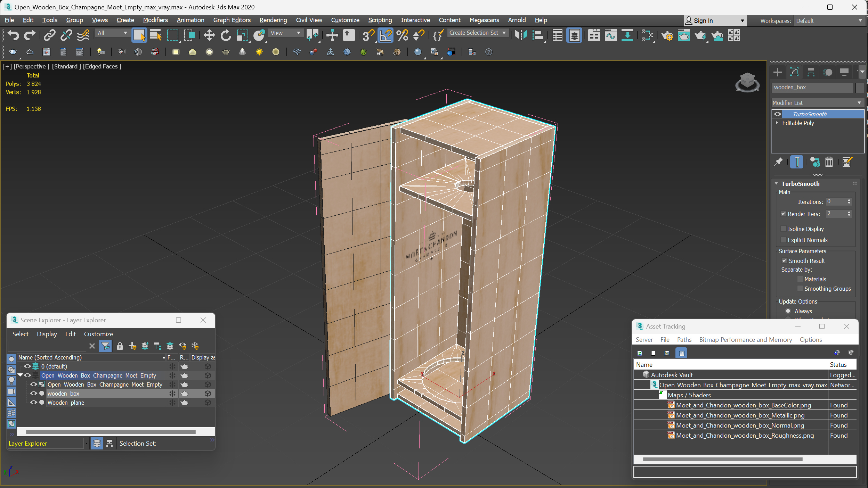The image size is (868, 488).
Task: Choose the Select and Move tool
Action: click(209, 35)
